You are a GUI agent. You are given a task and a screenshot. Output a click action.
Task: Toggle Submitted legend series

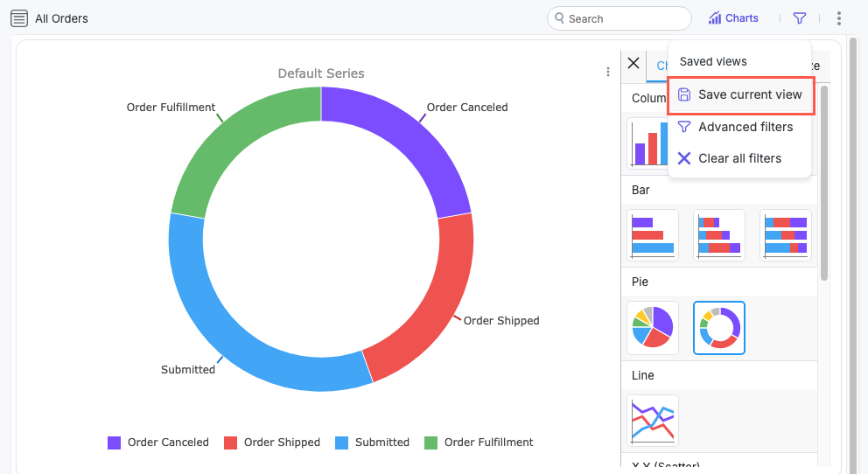tap(373, 443)
